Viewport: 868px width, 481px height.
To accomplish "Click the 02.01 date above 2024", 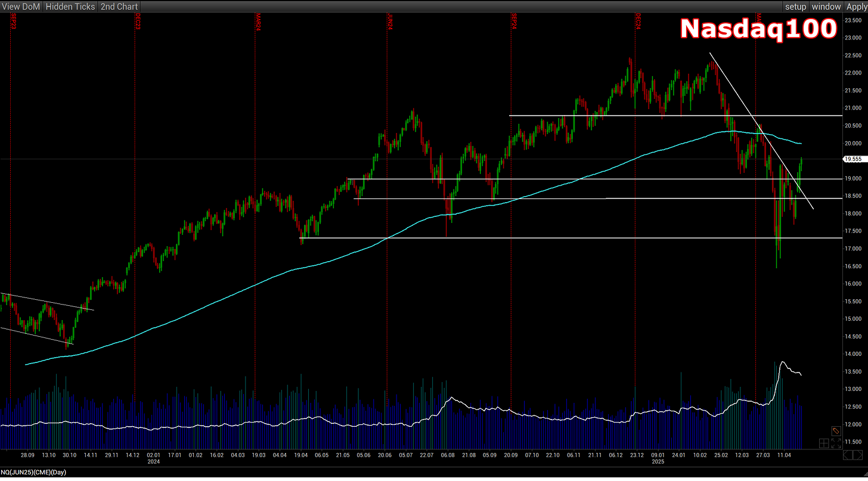I will 153,455.
